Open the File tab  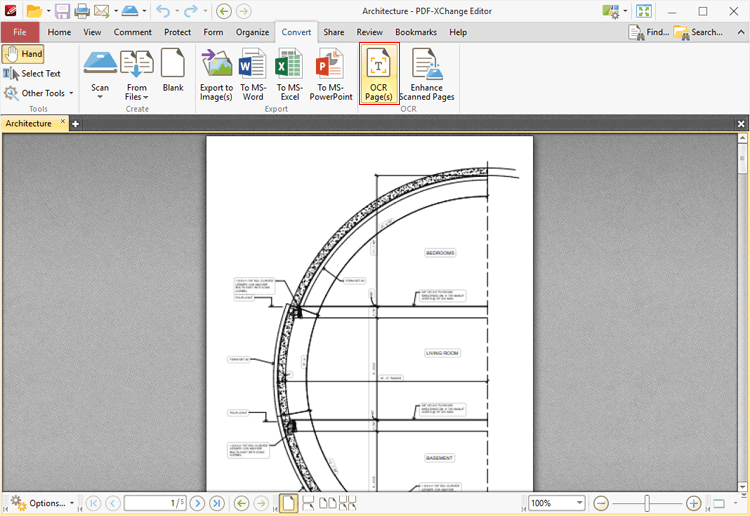(20, 32)
